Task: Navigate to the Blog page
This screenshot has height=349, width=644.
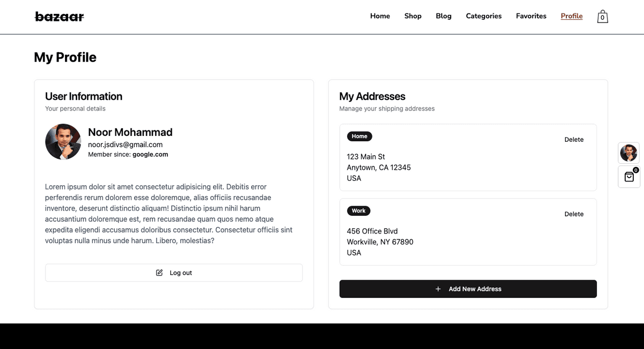Action: (443, 16)
